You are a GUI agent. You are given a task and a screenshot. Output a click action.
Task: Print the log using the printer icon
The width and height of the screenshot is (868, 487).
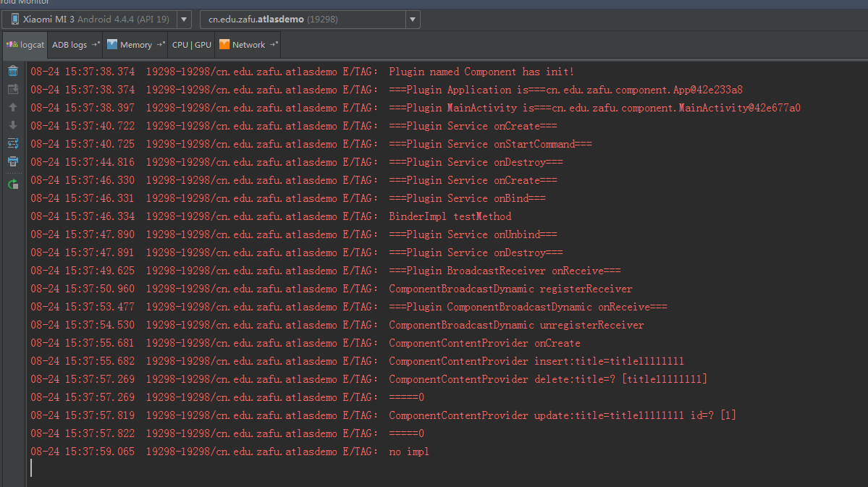pos(13,161)
